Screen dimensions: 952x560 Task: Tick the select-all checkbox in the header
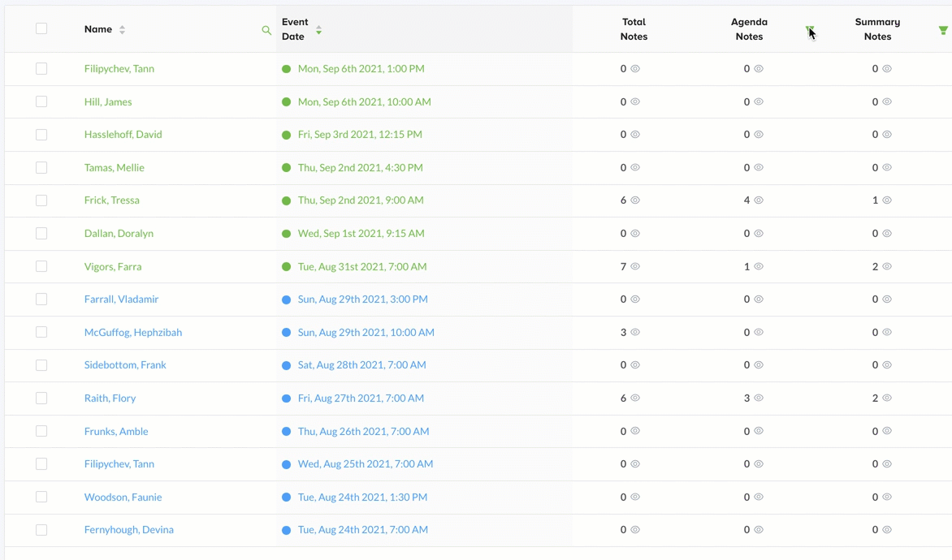[41, 28]
